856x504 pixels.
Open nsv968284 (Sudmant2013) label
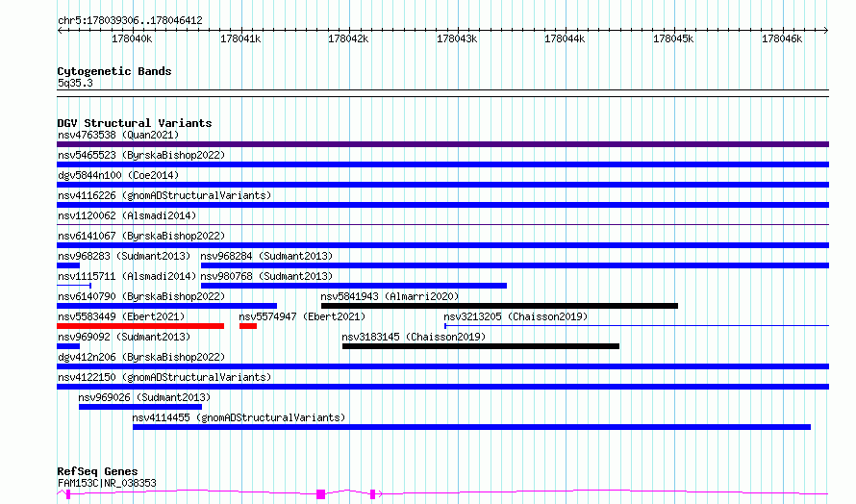(266, 256)
